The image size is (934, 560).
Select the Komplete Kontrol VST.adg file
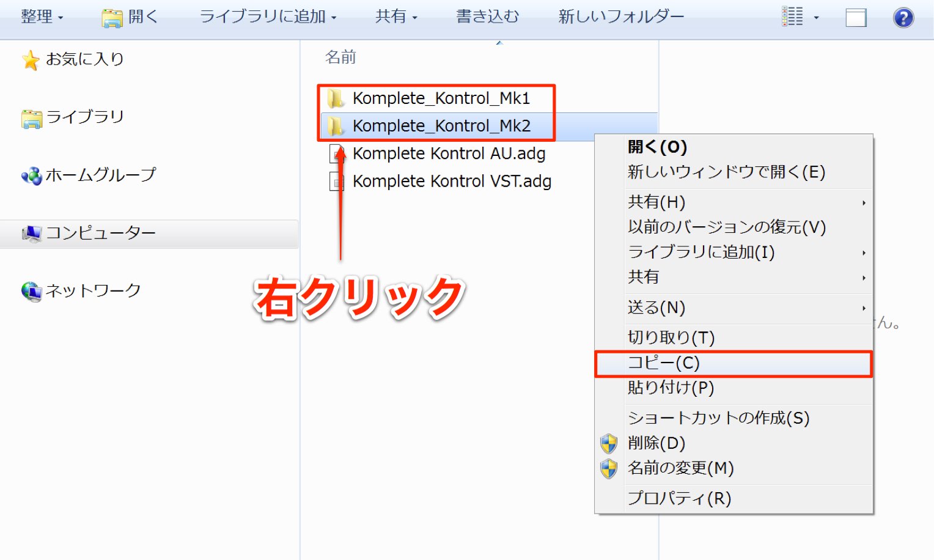(x=452, y=182)
